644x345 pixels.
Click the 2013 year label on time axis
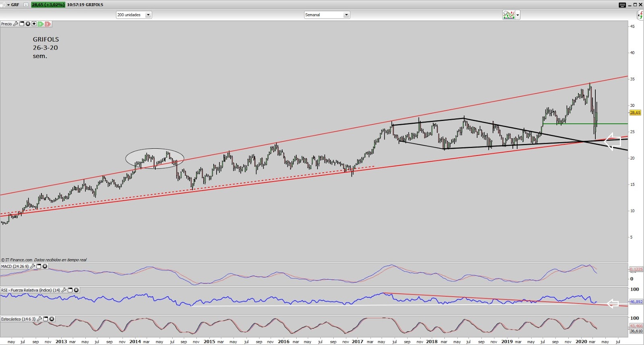click(x=61, y=341)
